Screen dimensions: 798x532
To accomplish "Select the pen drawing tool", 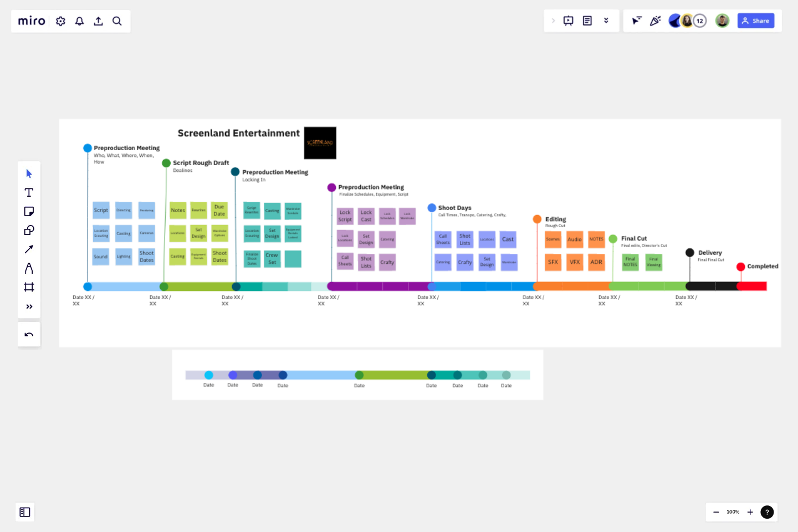I will (x=29, y=268).
